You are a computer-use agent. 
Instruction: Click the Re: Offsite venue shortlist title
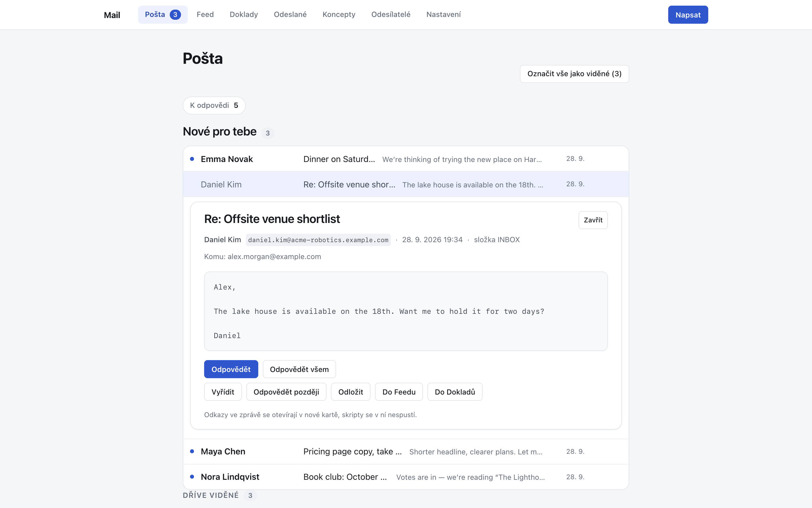click(x=272, y=219)
